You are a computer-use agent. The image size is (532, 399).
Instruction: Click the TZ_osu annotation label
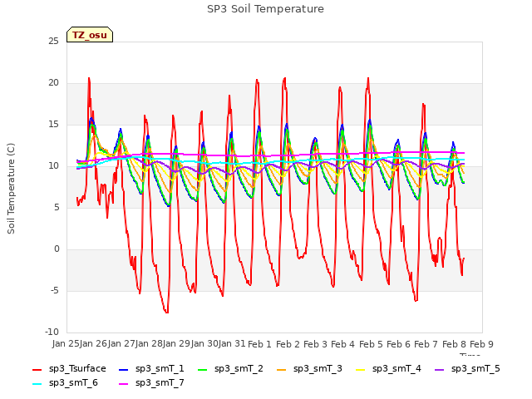coord(90,35)
